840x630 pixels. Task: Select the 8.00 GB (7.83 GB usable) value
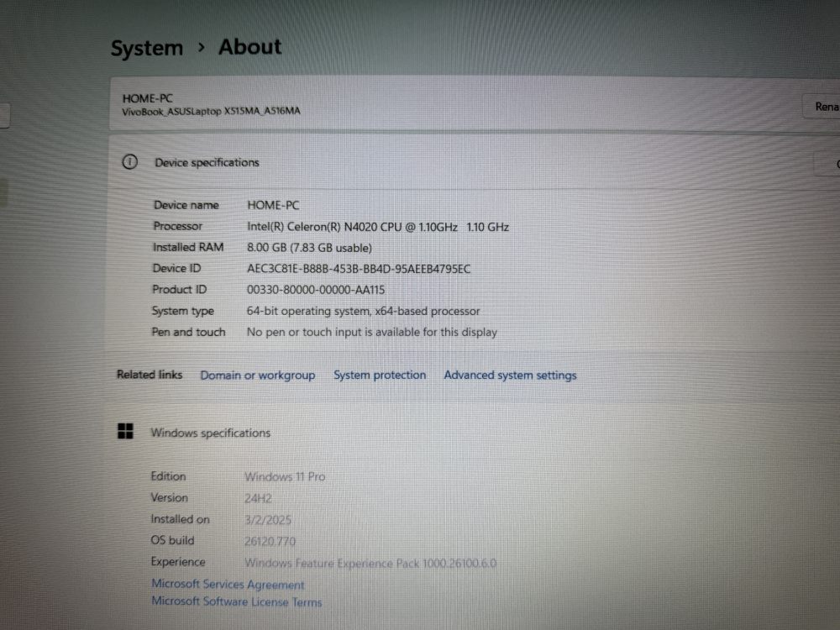309,248
